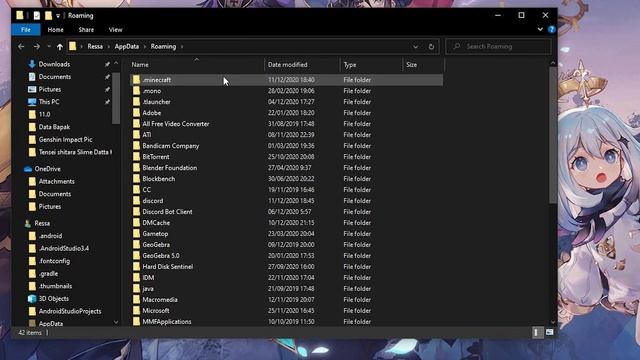Select the Adobe folder icon
This screenshot has width=640, height=360.
[x=136, y=113]
